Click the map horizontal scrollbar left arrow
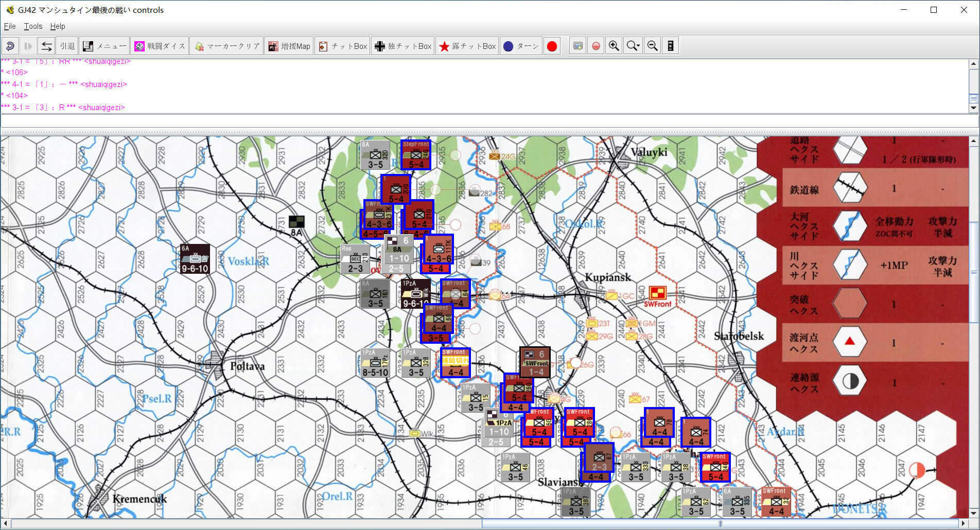The height and width of the screenshot is (530, 980). (5, 523)
